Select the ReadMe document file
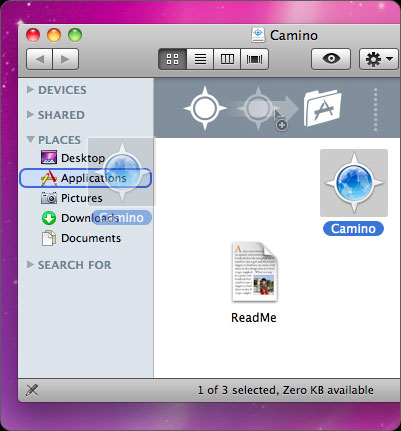 [x=254, y=272]
